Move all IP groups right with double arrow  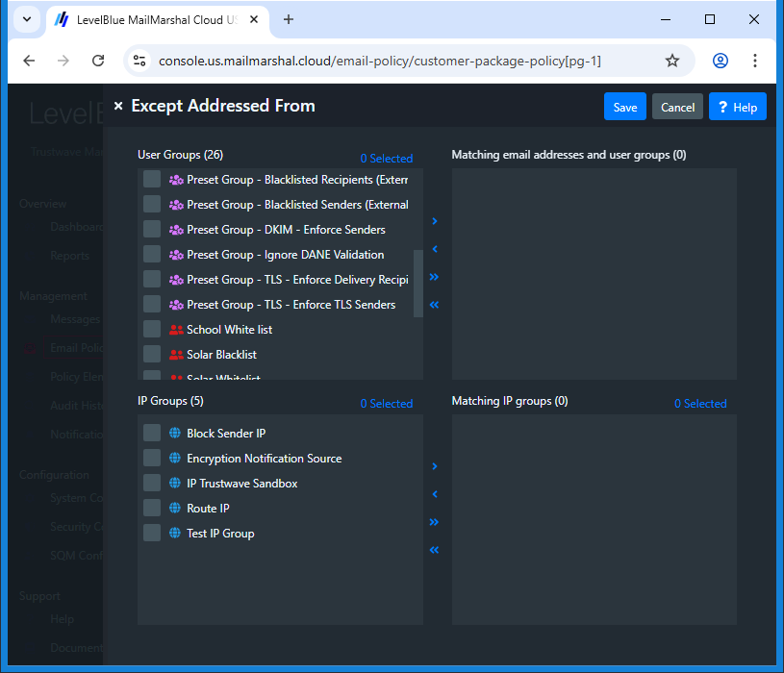click(434, 522)
